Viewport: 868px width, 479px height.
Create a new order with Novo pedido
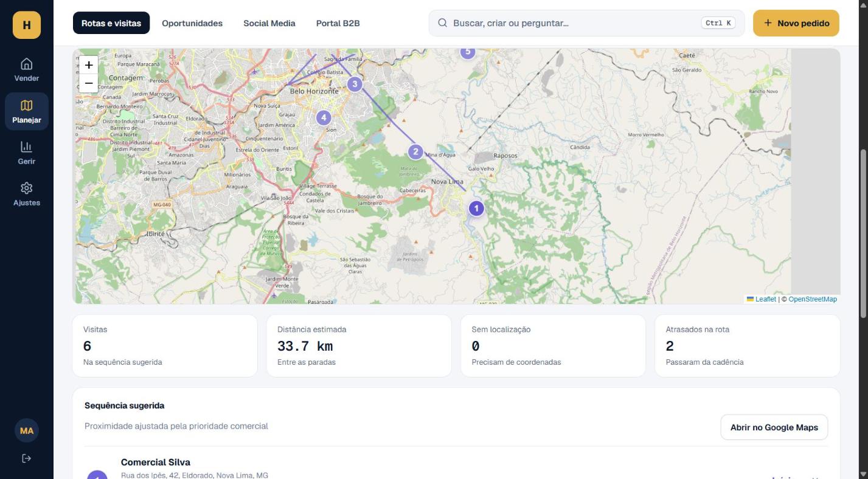tap(796, 23)
